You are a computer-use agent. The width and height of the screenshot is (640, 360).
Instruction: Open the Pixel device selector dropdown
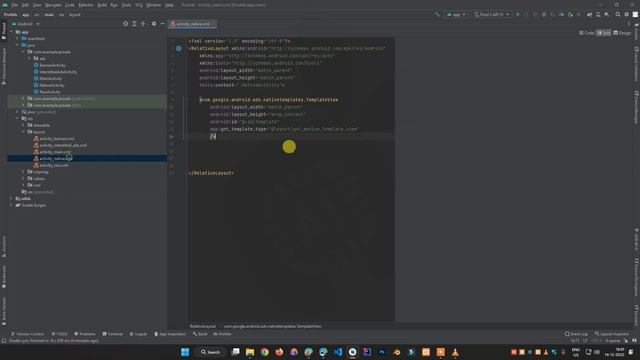click(x=491, y=14)
